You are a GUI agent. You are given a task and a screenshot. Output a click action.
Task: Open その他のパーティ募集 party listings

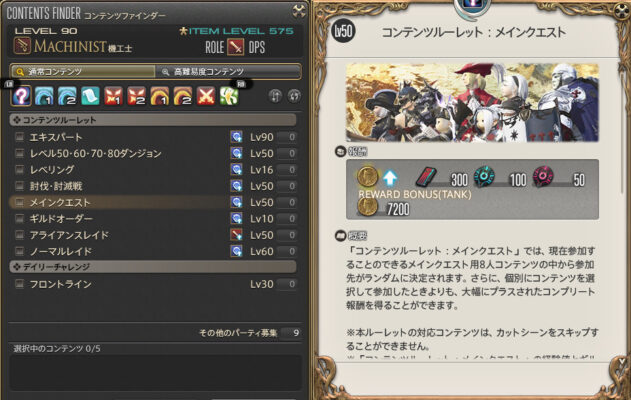tap(250, 333)
